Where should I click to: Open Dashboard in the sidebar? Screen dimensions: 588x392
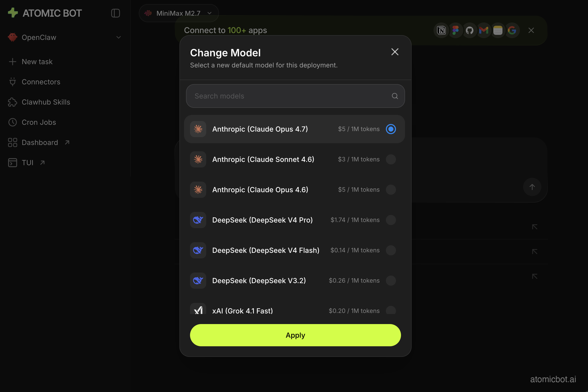pyautogui.click(x=40, y=142)
